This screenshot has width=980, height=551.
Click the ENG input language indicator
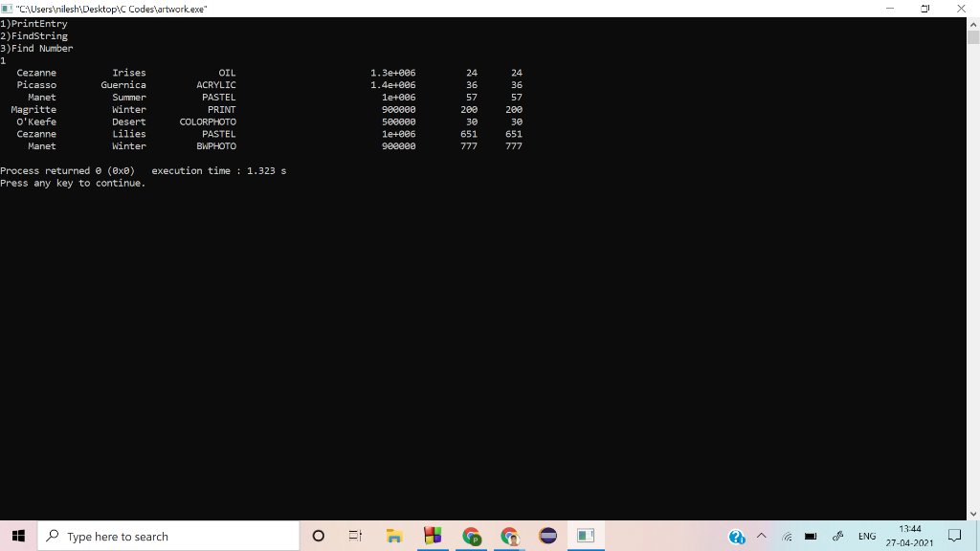click(x=867, y=536)
